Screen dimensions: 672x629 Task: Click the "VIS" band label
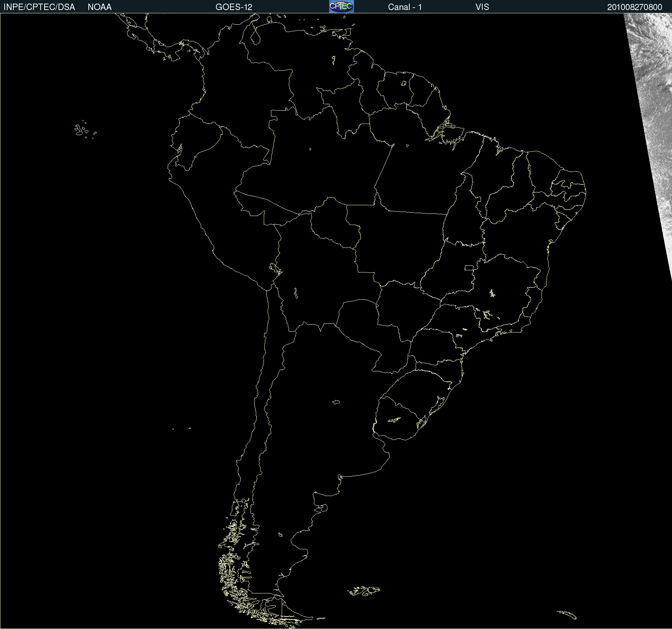(482, 7)
